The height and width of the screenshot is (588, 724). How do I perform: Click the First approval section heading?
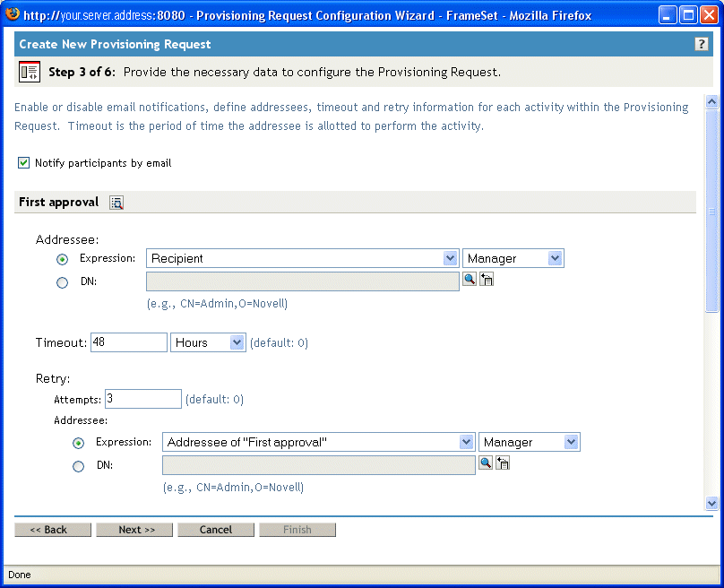[58, 202]
